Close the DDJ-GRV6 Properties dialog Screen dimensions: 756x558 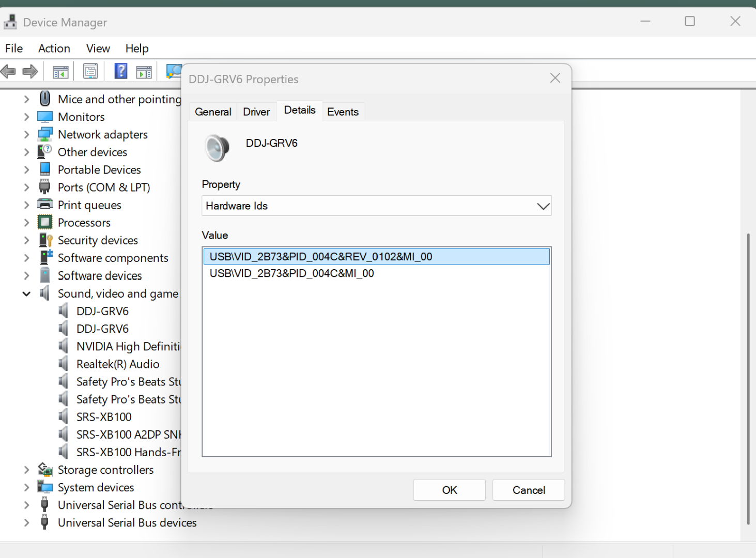555,78
